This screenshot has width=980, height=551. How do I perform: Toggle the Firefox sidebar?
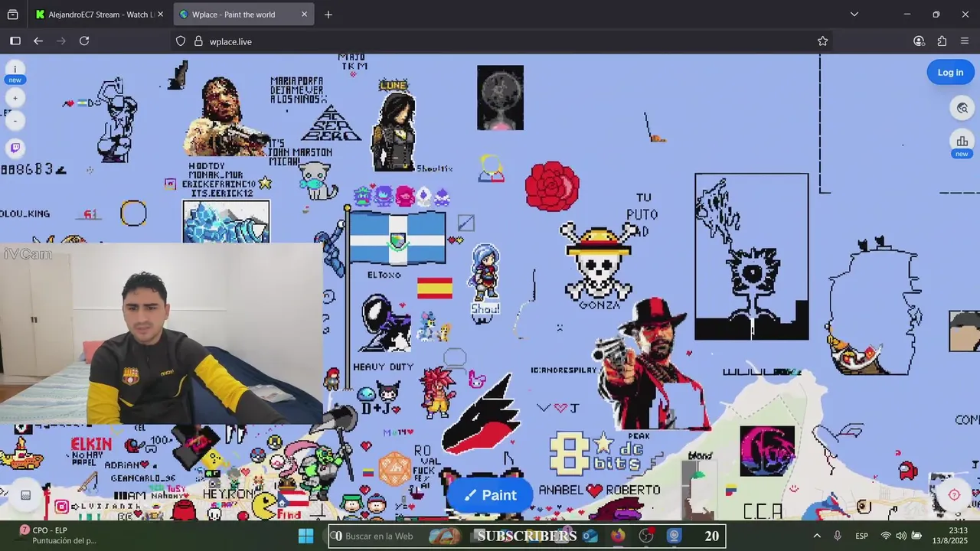click(x=15, y=41)
